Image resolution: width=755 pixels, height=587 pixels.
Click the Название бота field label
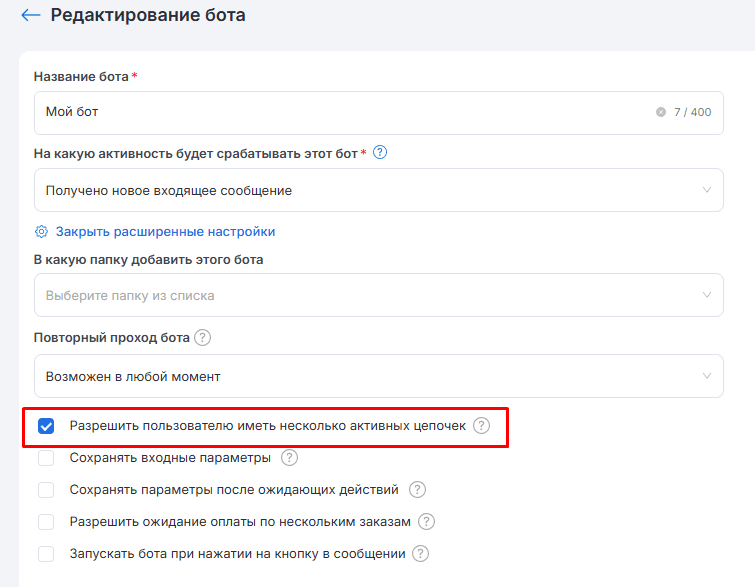tap(81, 77)
